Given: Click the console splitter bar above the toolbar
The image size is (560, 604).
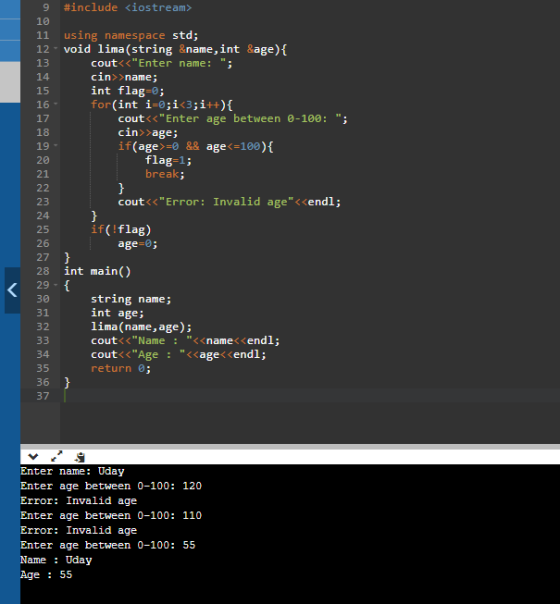Looking at the screenshot, I should click(x=290, y=446).
